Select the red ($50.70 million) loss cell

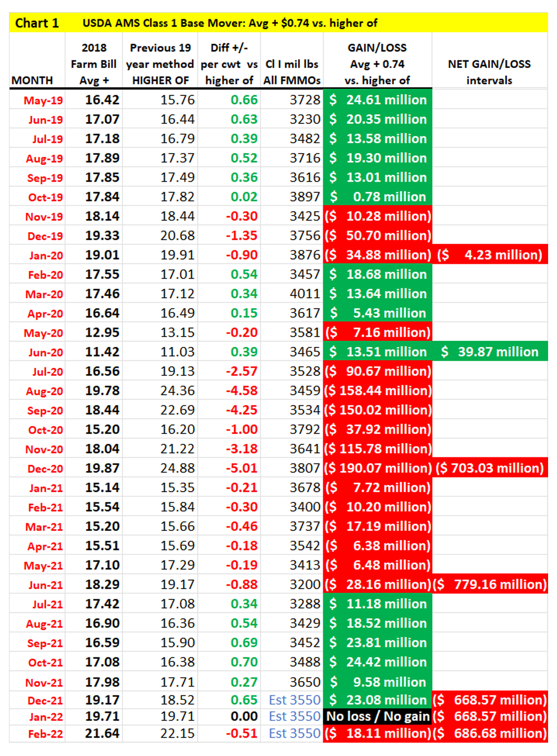tap(378, 236)
